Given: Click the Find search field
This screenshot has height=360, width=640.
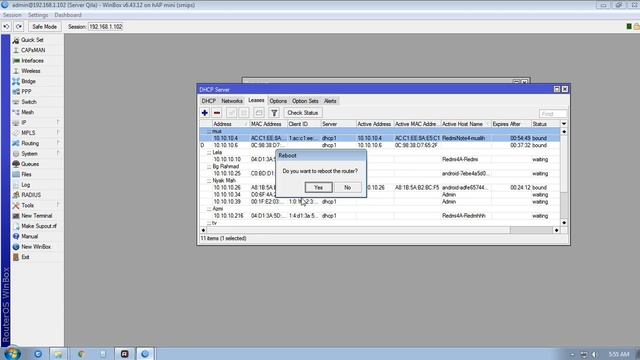Looking at the screenshot, I should click(553, 113).
